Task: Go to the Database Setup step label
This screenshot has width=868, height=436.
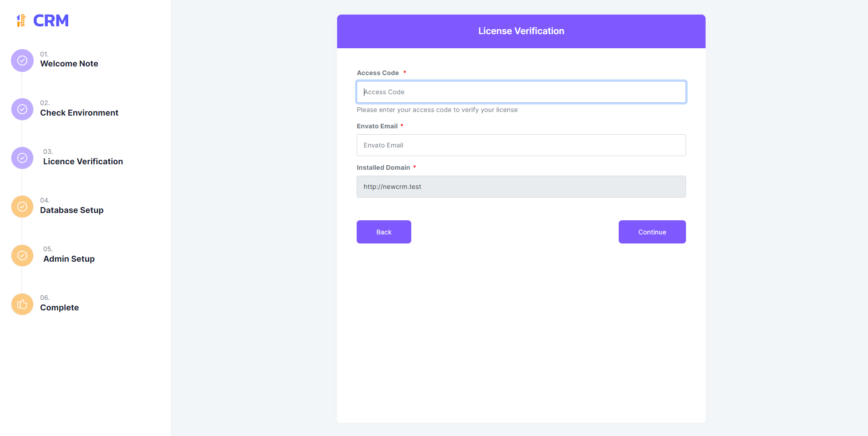Action: point(72,210)
